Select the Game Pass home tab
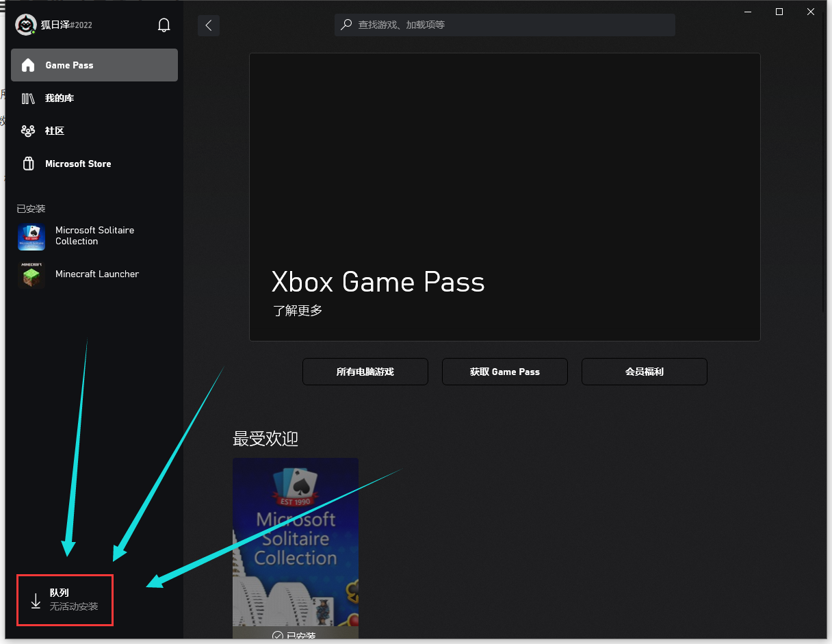832x644 pixels. pyautogui.click(x=94, y=65)
